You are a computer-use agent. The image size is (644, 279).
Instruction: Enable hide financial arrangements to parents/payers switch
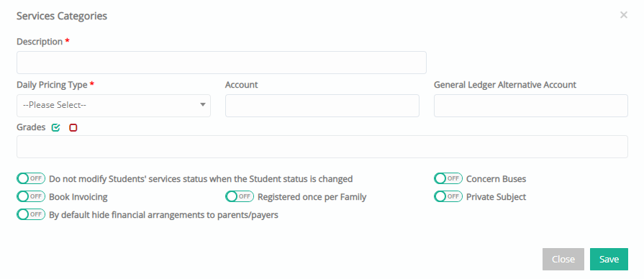[x=31, y=214]
